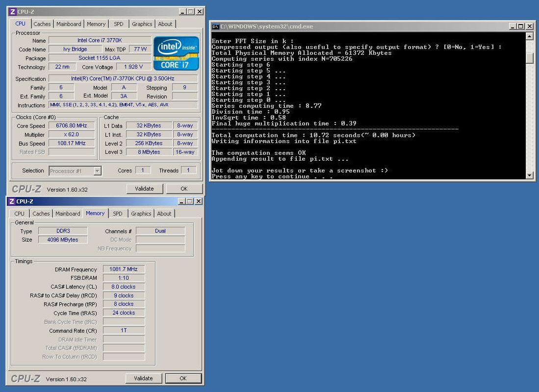Viewport: 539px width, 392px height.
Task: Click the FSB:DRAM value '1:10'
Action: (124, 278)
